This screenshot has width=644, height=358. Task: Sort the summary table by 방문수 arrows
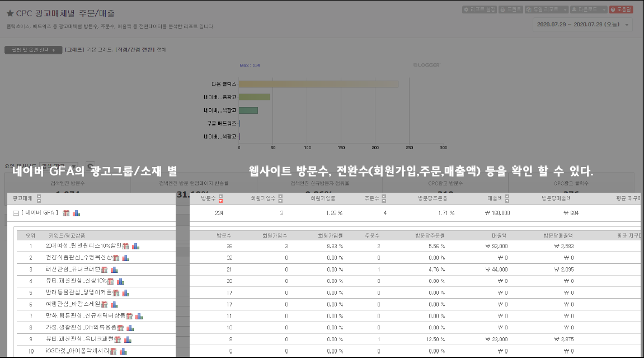click(220, 198)
